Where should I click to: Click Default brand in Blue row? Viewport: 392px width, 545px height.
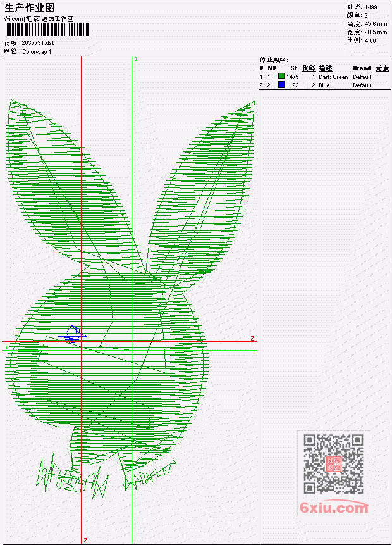[x=362, y=85]
